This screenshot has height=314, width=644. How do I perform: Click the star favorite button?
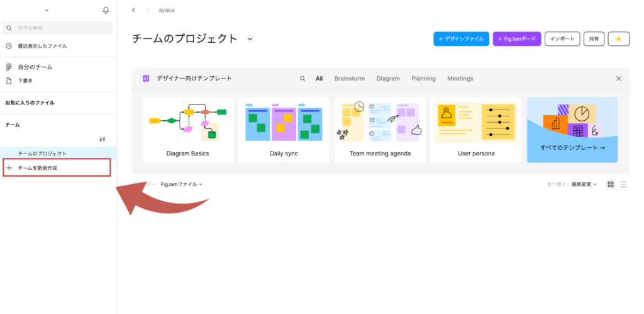pos(618,39)
